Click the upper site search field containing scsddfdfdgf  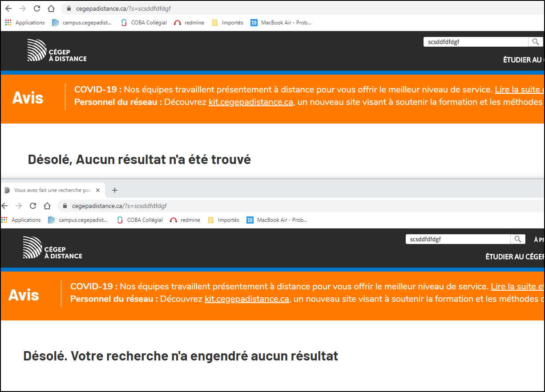pos(475,42)
